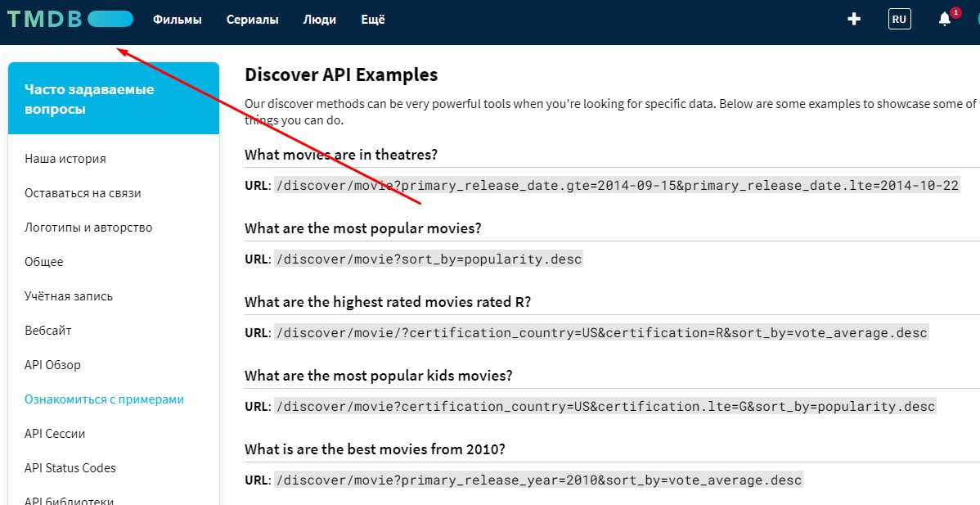Click the primary_release_year=2010 URL code
The width and height of the screenshot is (980, 505).
538,480
